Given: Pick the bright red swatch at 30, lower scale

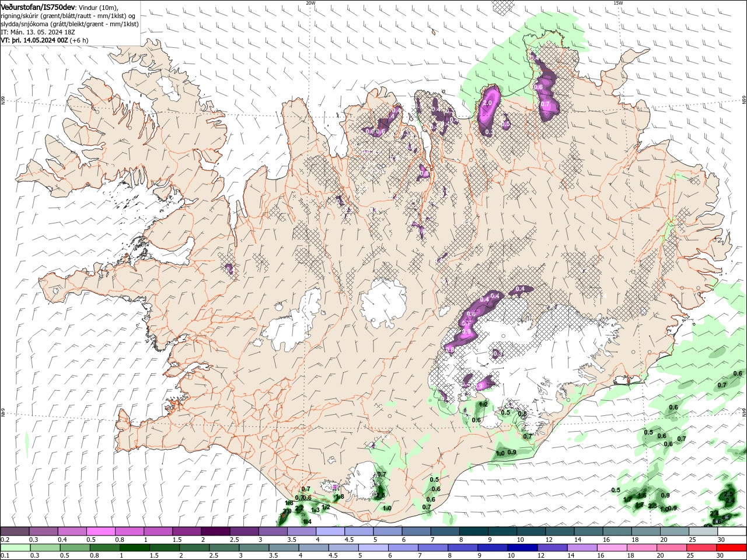Looking at the screenshot, I should click(x=732, y=548).
